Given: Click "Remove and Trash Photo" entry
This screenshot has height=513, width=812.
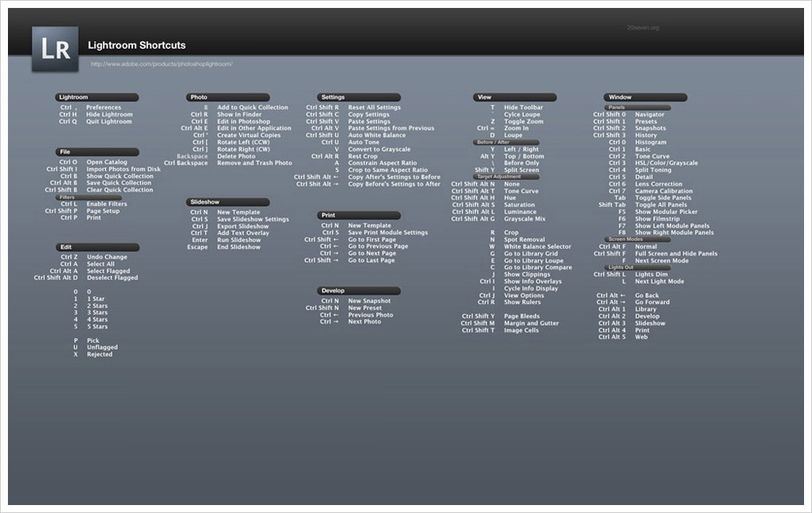Looking at the screenshot, I should click(255, 163).
